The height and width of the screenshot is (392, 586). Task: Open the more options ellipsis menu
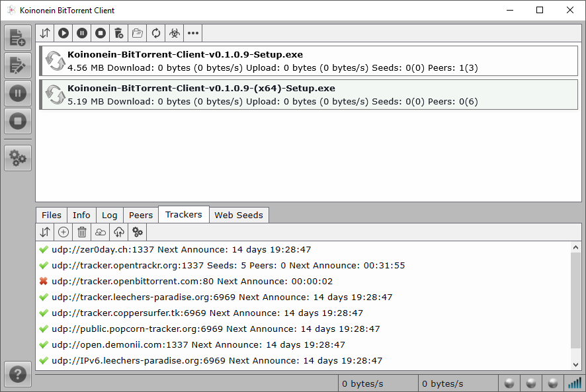(193, 33)
